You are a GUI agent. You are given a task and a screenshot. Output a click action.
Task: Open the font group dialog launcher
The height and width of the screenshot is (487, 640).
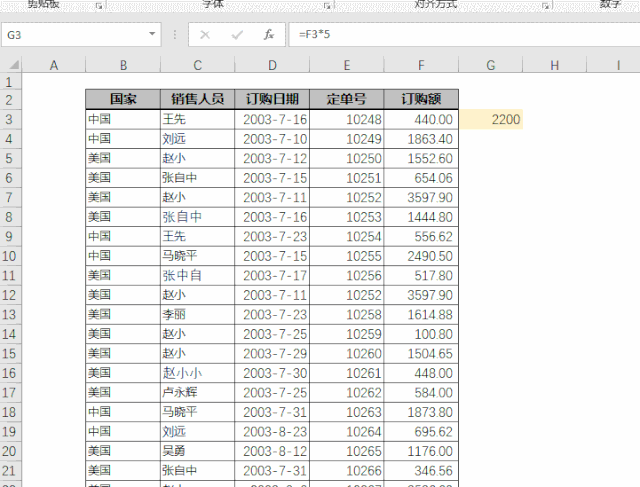click(x=327, y=6)
